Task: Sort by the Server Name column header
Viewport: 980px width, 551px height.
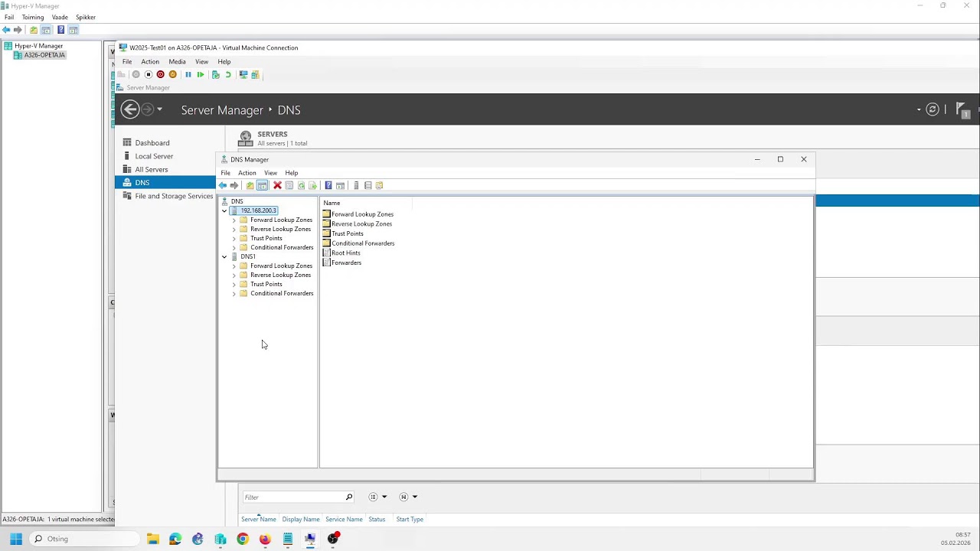Action: (259, 519)
